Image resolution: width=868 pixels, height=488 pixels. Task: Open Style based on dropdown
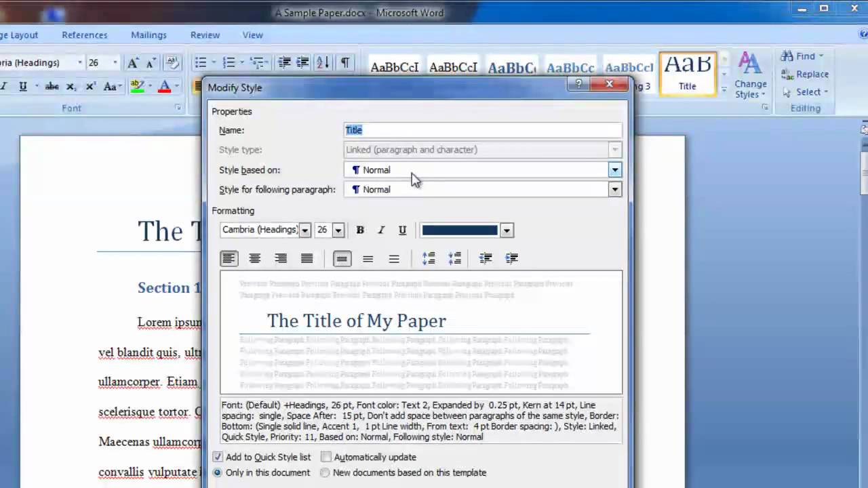tap(614, 170)
